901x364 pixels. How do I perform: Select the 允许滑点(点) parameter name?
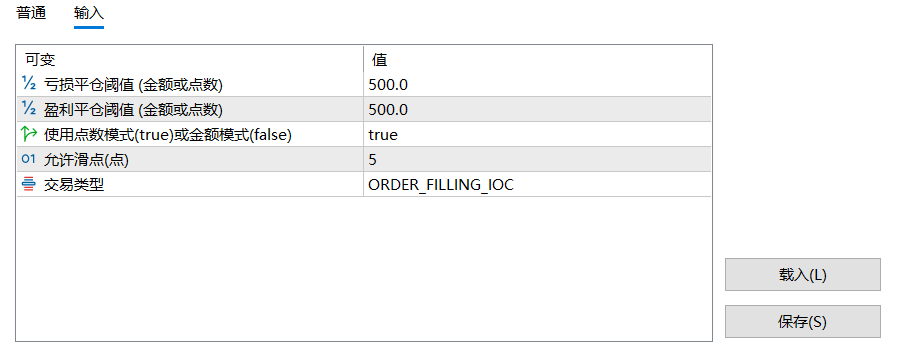[x=86, y=160]
